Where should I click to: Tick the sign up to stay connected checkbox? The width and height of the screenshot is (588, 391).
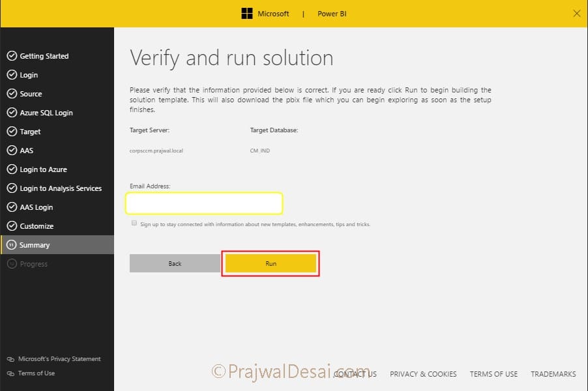[134, 223]
